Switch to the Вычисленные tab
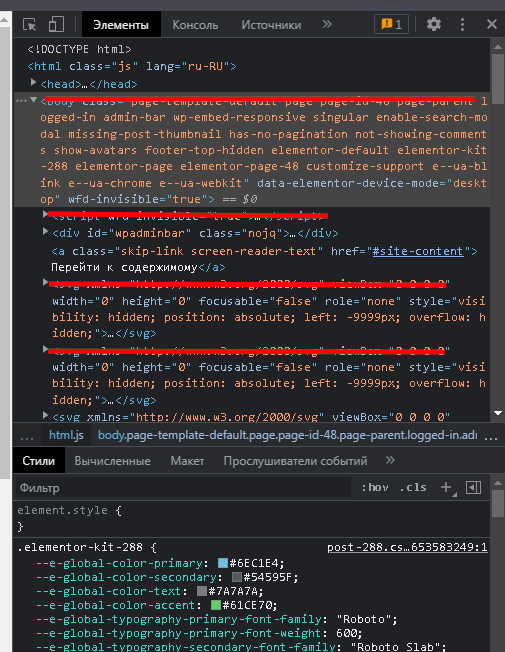Viewport: 505px width, 652px height. coord(112,461)
